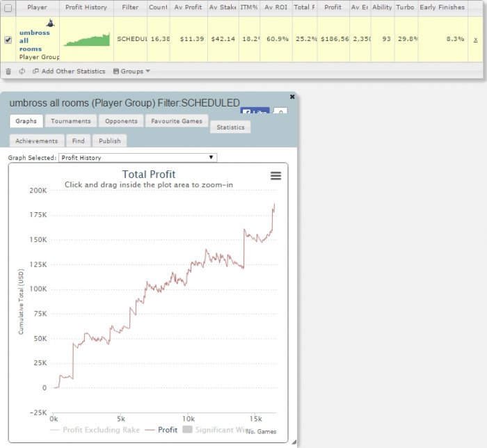The height and width of the screenshot is (448, 487).
Task: Open the chart hamburger menu icon
Action: [x=276, y=176]
